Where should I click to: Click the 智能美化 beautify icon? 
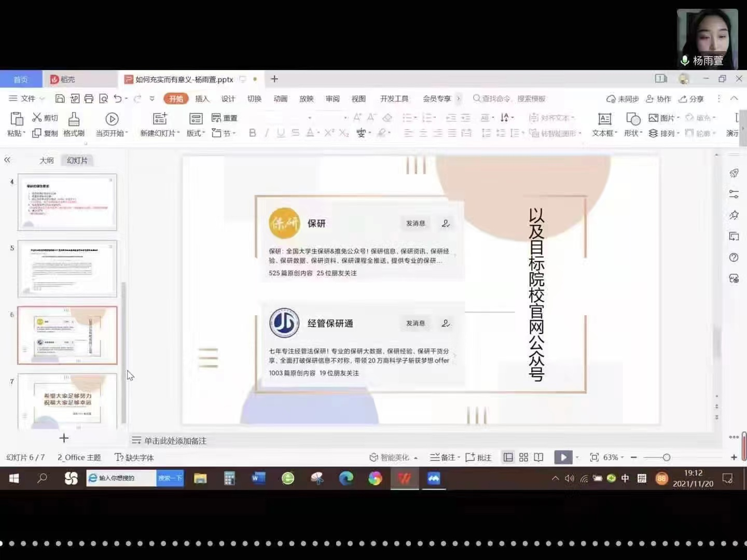375,457
